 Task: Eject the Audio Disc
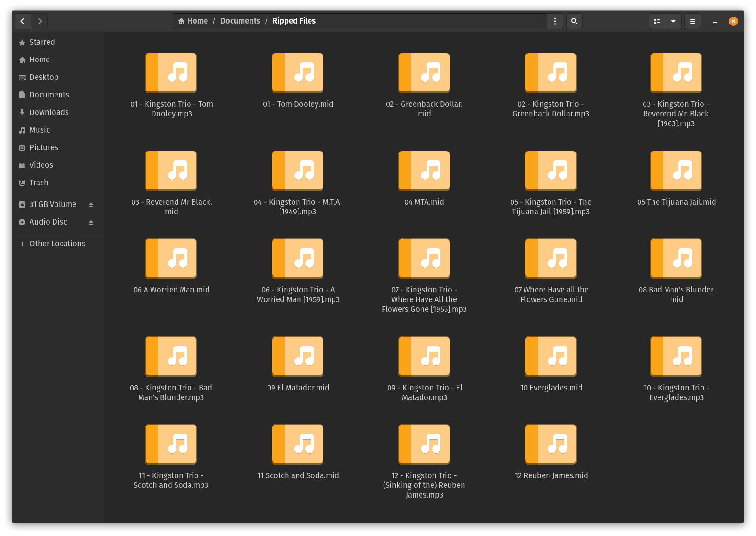coord(91,222)
